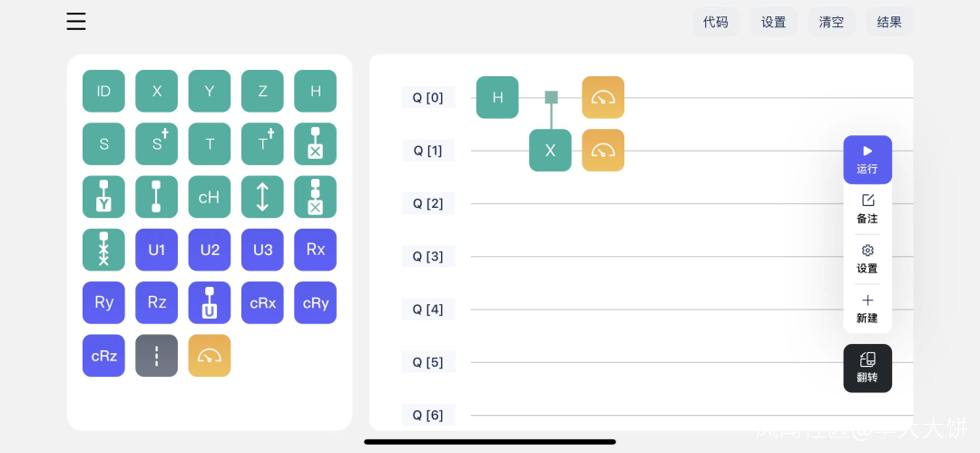Click the measurement on the Q[0] wire

click(603, 97)
